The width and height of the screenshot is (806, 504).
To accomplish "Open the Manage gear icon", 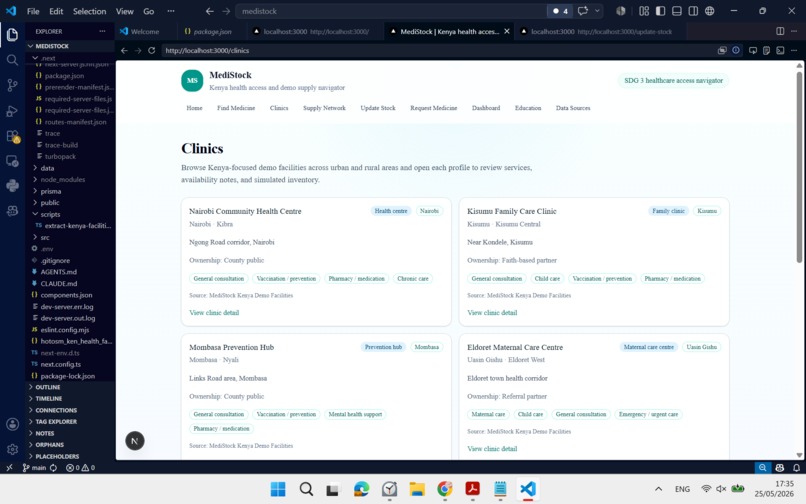I will [x=12, y=449].
